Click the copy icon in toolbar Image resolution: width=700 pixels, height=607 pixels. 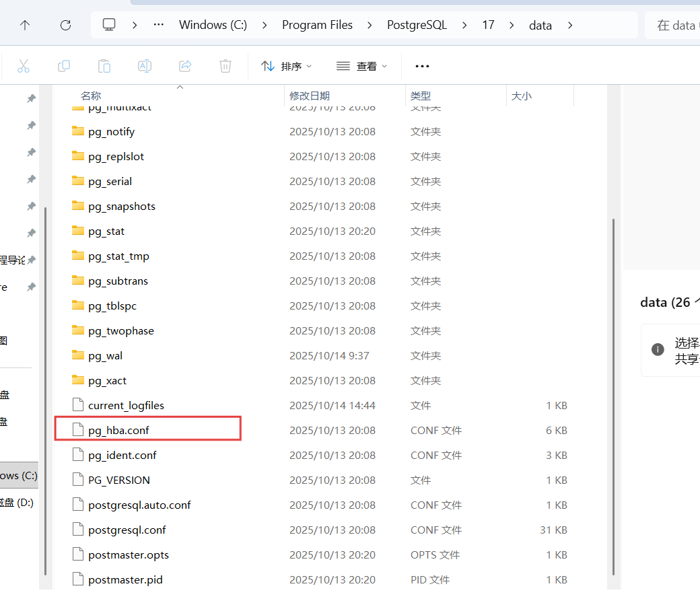coord(64,66)
